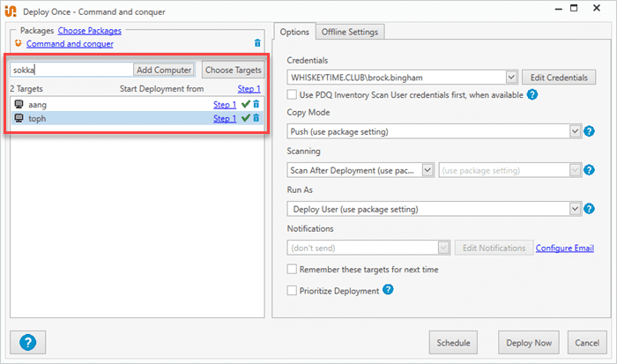Remove toph target using its trash icon
Image resolution: width=617 pixels, height=364 pixels.
(x=256, y=118)
